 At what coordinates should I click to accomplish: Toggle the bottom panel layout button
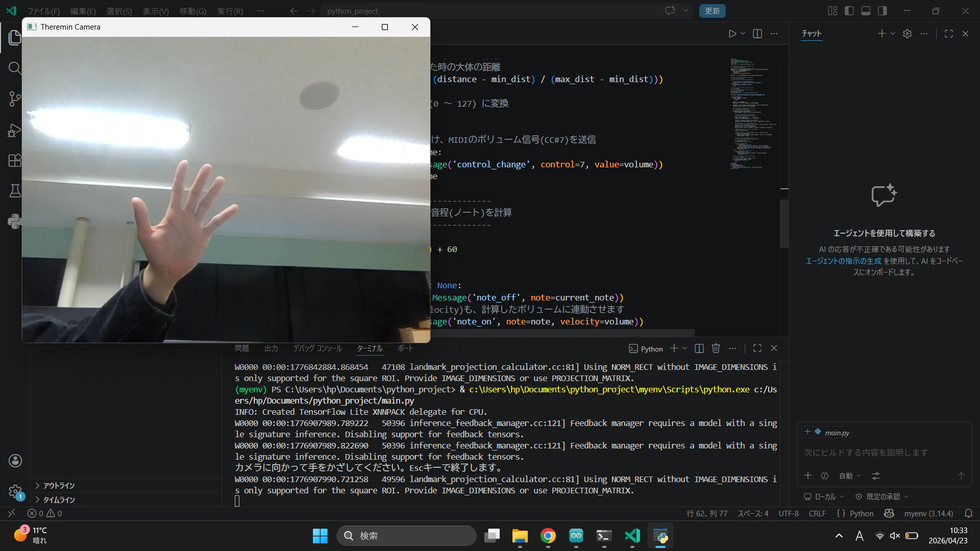[x=866, y=11]
